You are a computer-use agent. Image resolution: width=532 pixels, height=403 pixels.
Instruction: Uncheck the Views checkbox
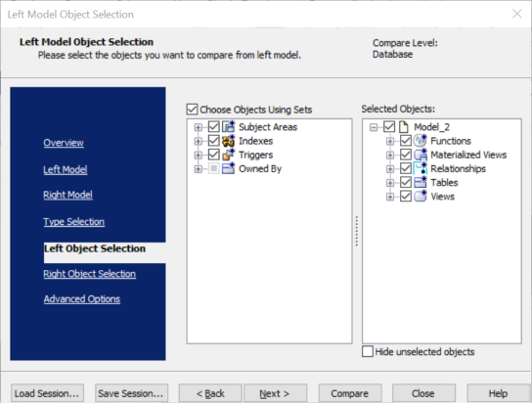pyautogui.click(x=406, y=196)
